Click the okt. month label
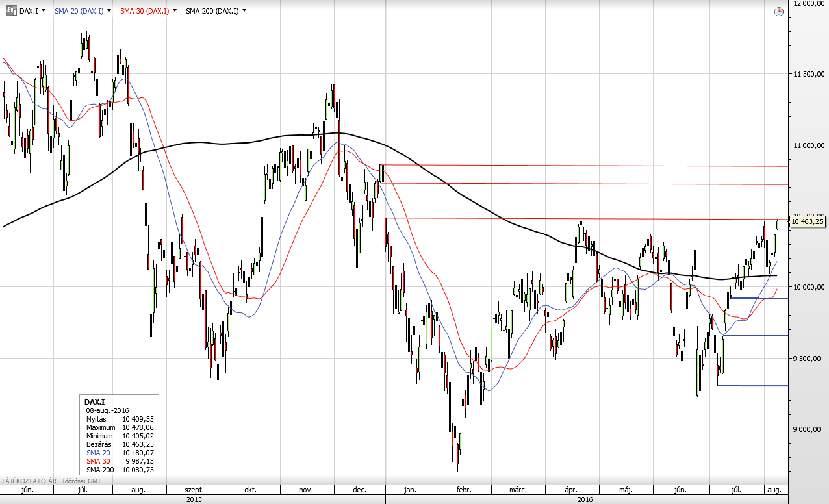The width and height of the screenshot is (829, 504). coord(250,490)
